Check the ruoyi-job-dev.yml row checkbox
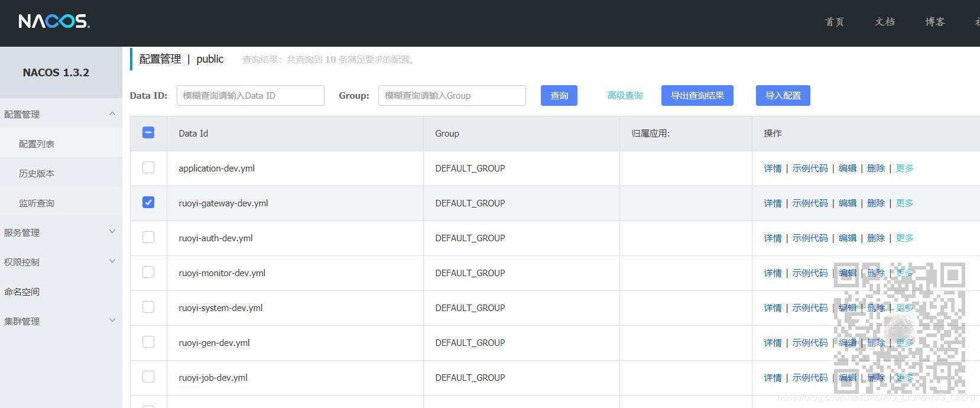The image size is (980, 408). tap(148, 377)
